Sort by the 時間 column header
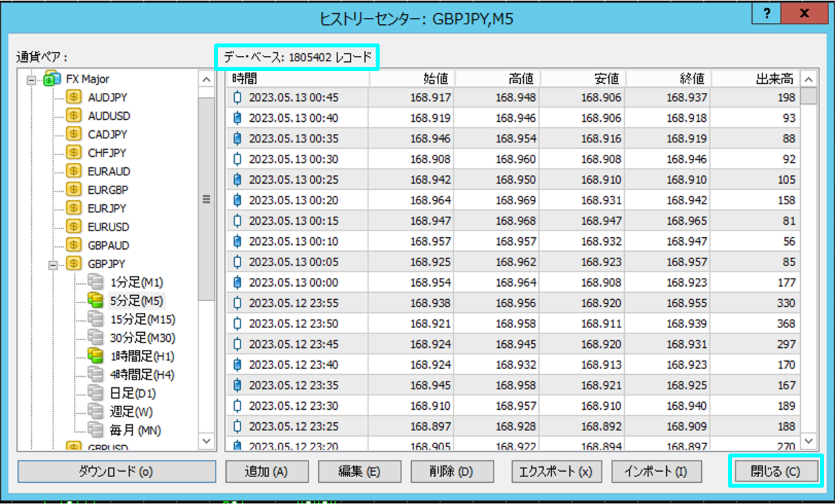 (298, 78)
